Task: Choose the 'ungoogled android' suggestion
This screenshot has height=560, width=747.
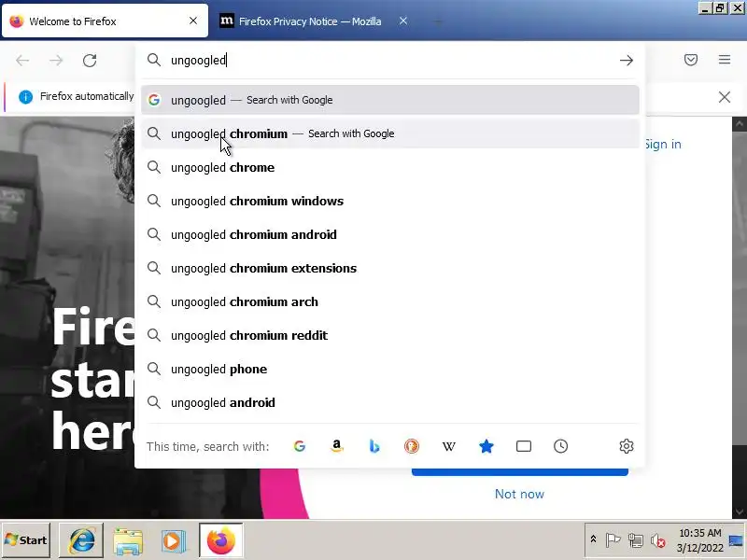Action: (389, 403)
